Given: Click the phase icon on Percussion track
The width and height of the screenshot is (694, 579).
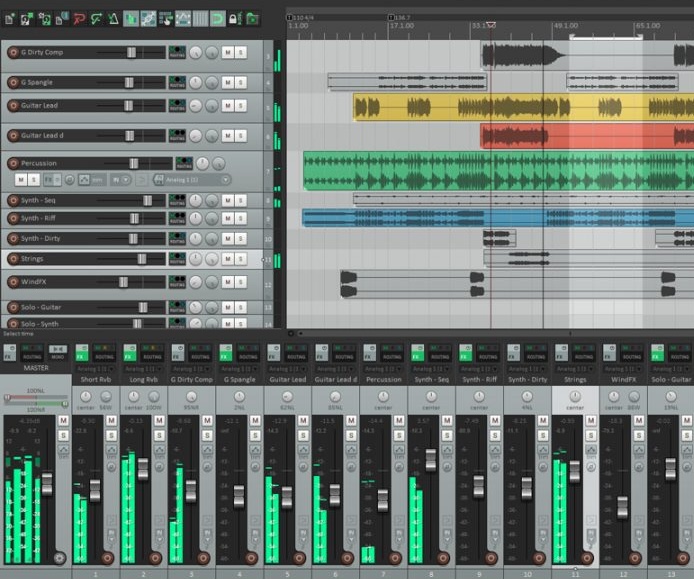Looking at the screenshot, I should [69, 180].
